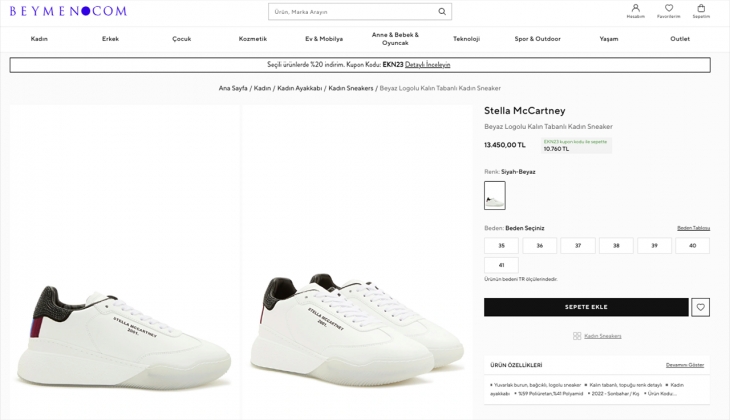The image size is (730, 420).
Task: Open the Beden Tablosu size chart
Action: (x=693, y=228)
